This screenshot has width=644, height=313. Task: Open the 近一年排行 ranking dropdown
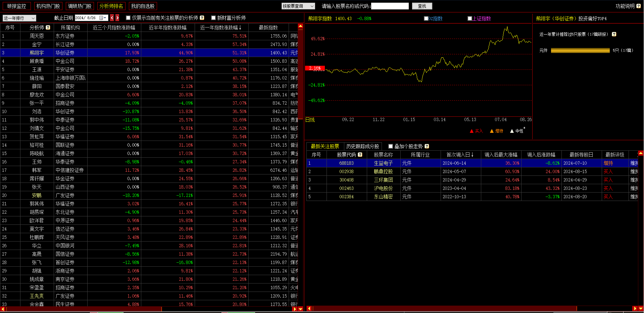19,18
